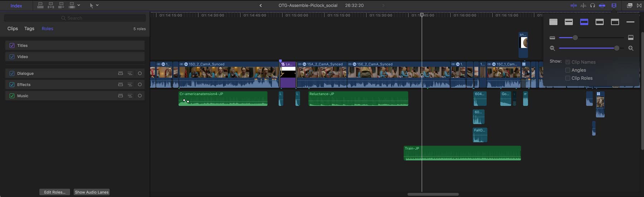
Task: Click the index Search field
Action: pos(75,18)
